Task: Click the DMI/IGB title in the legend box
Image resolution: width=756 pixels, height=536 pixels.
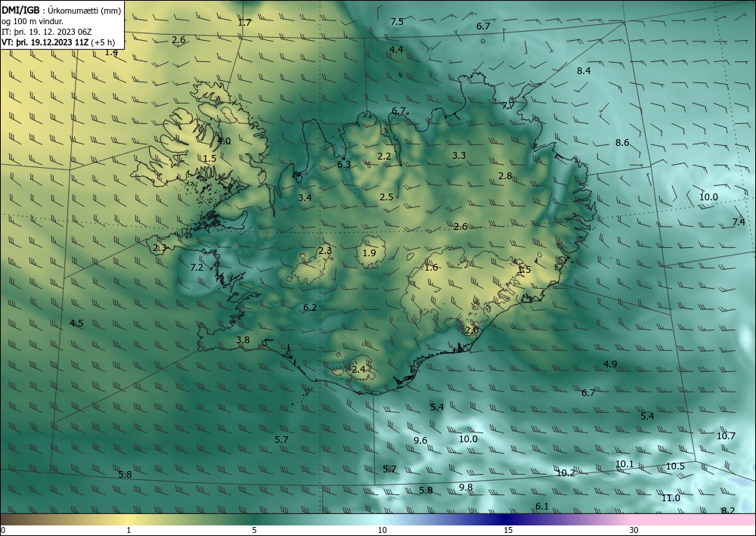Action: (x=20, y=11)
